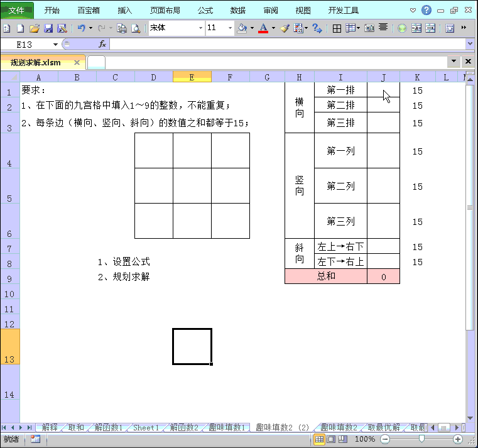Open the workbook tabs list dropdown
Viewport: 478px width, 448px height.
click(454, 62)
